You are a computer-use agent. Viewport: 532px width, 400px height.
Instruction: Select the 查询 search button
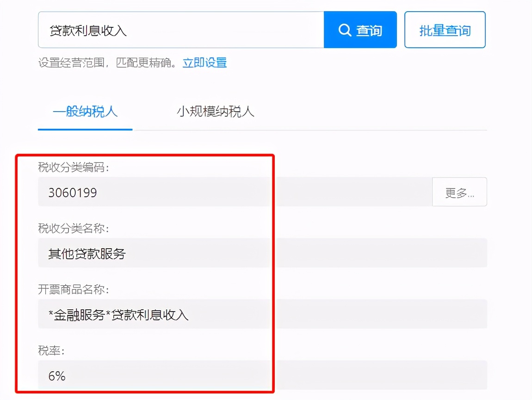click(360, 30)
